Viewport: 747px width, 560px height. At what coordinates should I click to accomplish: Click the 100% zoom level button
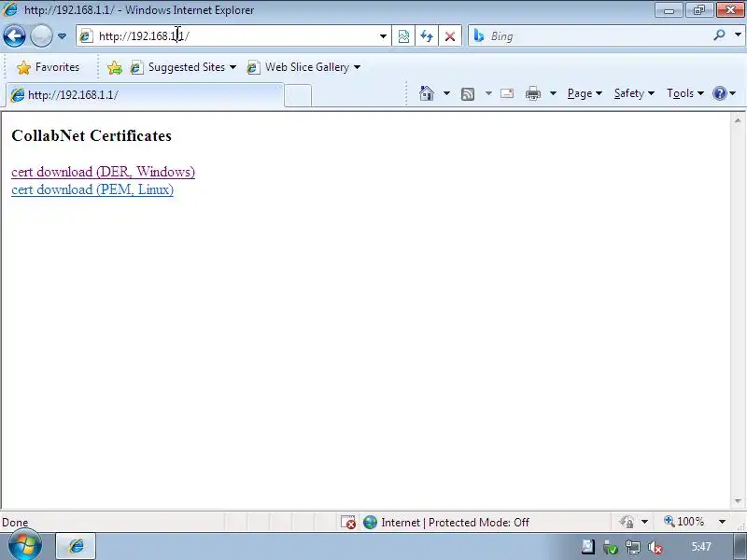(x=684, y=522)
